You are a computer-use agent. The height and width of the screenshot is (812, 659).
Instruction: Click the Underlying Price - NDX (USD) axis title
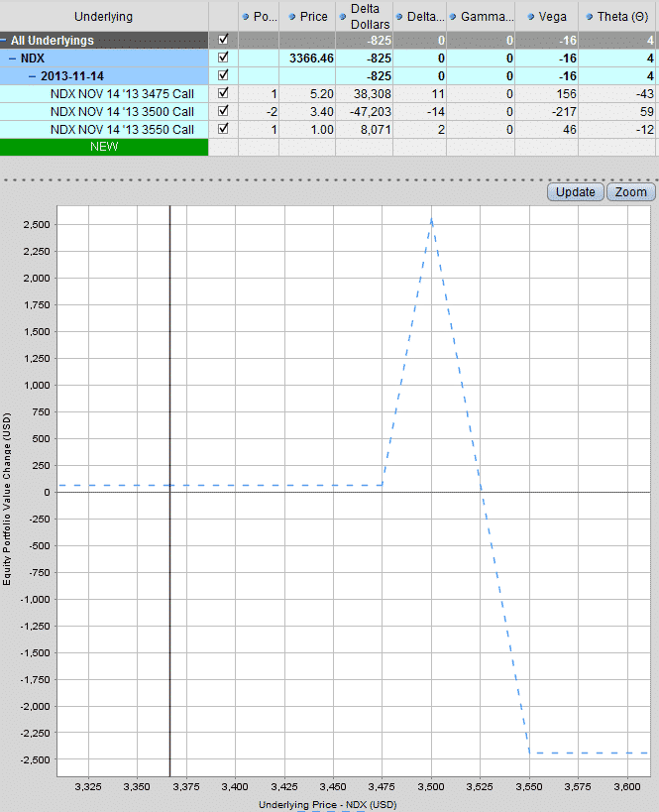point(328,805)
